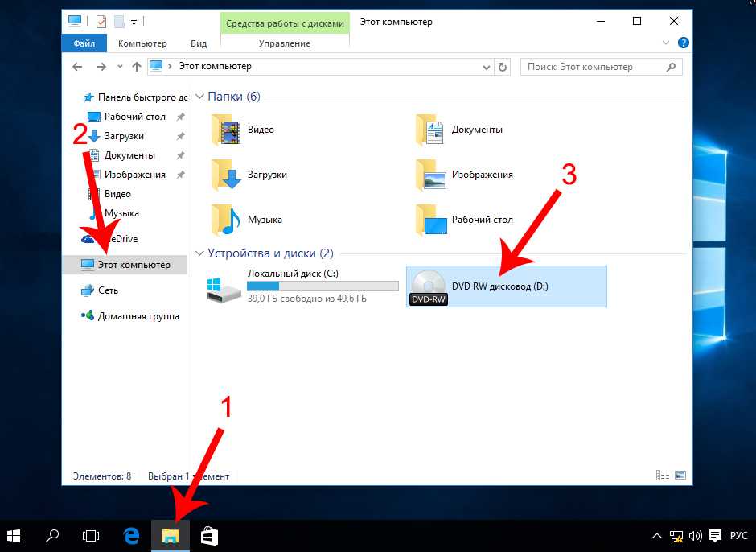This screenshot has height=552, width=756.
Task: Open Microsoft Edge from the taskbar
Action: 132,536
